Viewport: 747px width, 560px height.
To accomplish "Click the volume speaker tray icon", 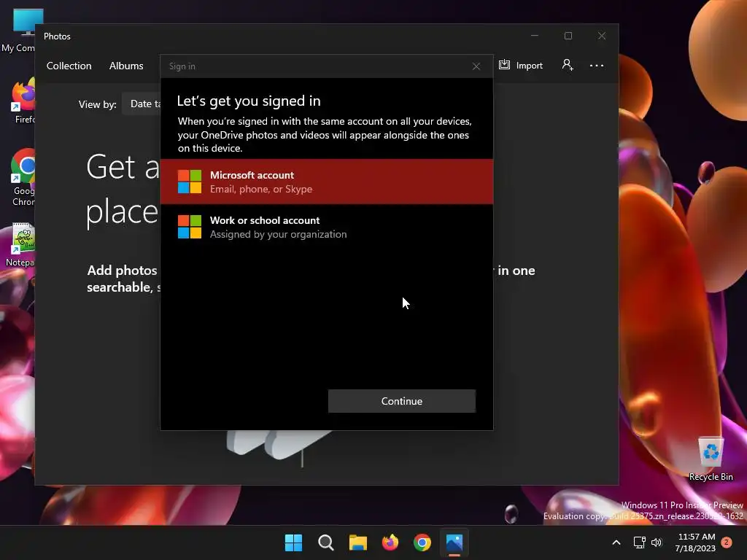I will 657,542.
